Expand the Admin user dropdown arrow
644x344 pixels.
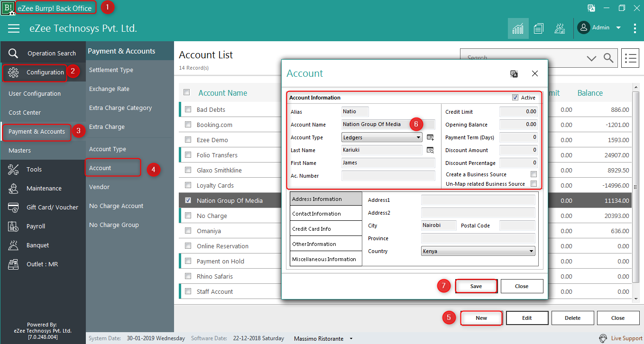(x=618, y=28)
